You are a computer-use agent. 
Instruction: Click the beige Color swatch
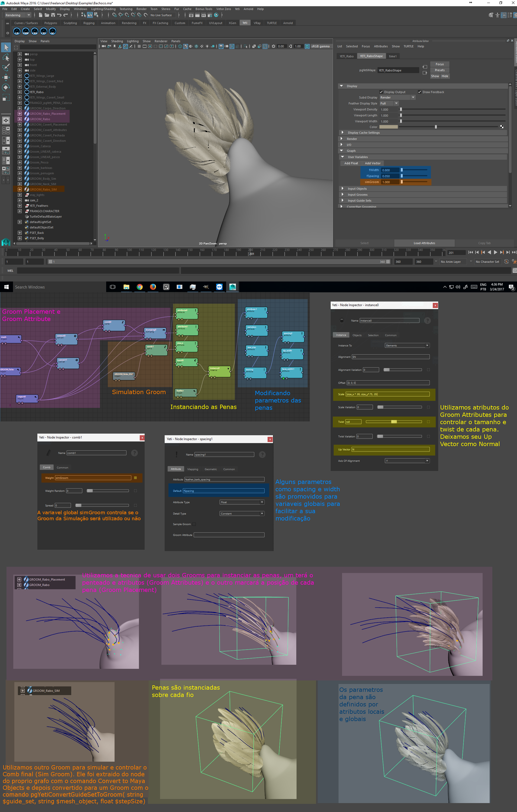pos(388,127)
